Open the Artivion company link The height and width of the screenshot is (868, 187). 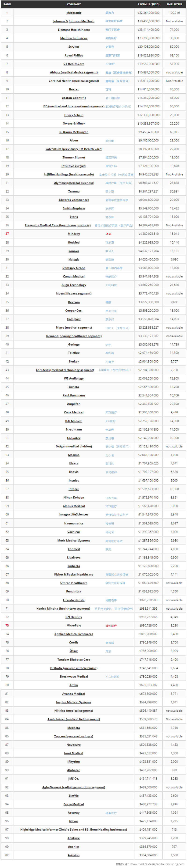74,855
